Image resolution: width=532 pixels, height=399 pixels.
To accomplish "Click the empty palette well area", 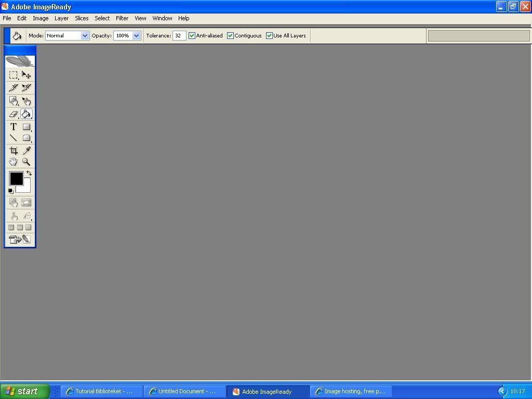I will click(478, 36).
